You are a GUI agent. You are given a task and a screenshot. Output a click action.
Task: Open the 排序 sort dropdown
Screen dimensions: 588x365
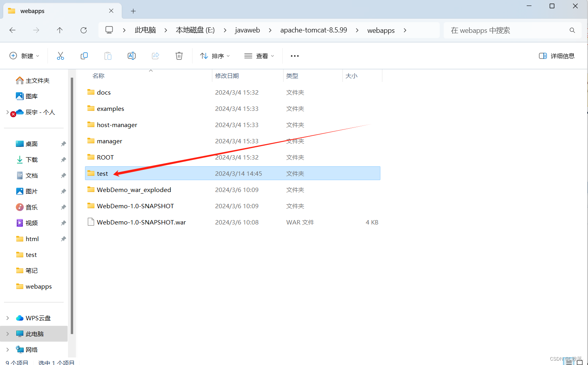[x=215, y=56]
